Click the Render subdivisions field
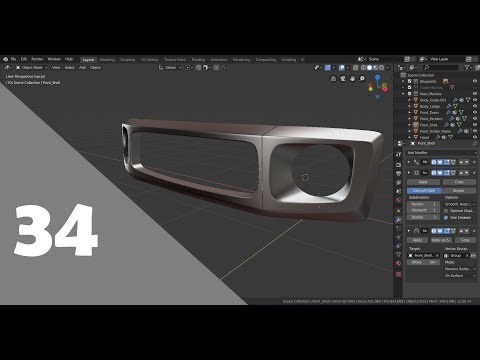Image resolution: width=480 pixels, height=360 pixels. click(423, 204)
